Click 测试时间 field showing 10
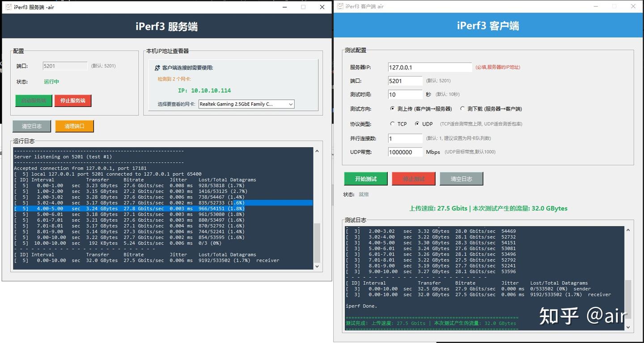Screen dimensions: 644x343 tap(405, 94)
